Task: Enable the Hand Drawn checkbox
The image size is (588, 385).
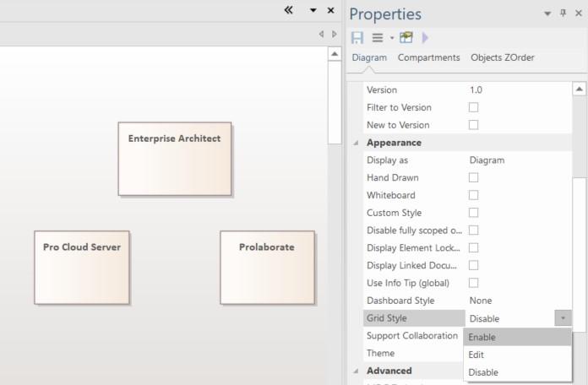Action: 473,177
